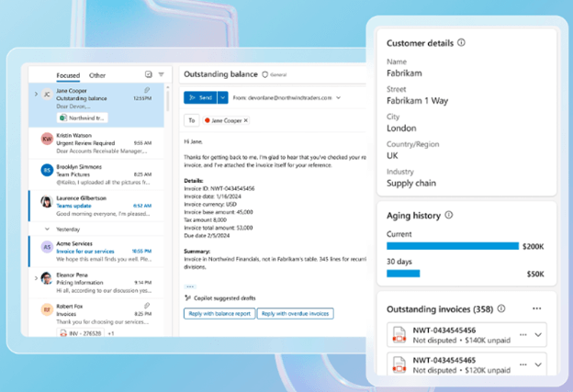Open Outstanding invoices more options menu
The image size is (573, 392).
tap(536, 308)
